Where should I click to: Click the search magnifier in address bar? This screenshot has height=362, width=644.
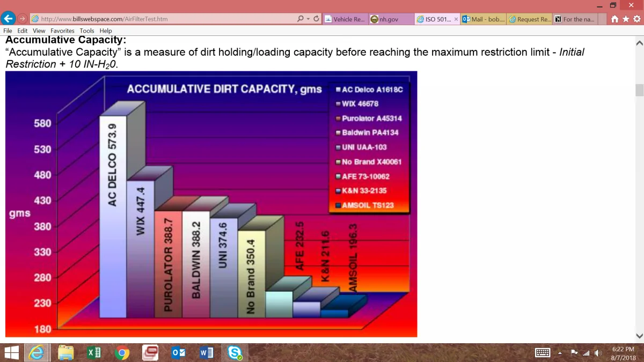301,19
